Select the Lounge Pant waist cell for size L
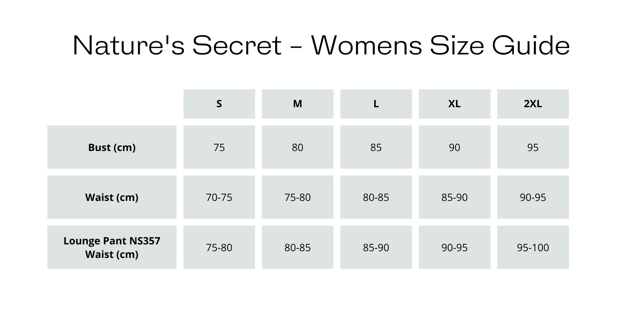Screen dimensions: 644x322 pos(376,247)
